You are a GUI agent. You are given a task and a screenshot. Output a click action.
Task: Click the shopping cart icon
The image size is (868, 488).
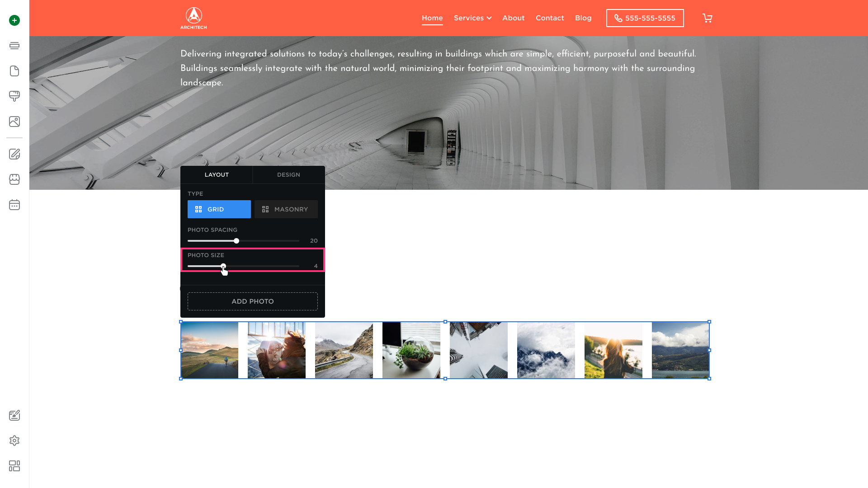[707, 18]
